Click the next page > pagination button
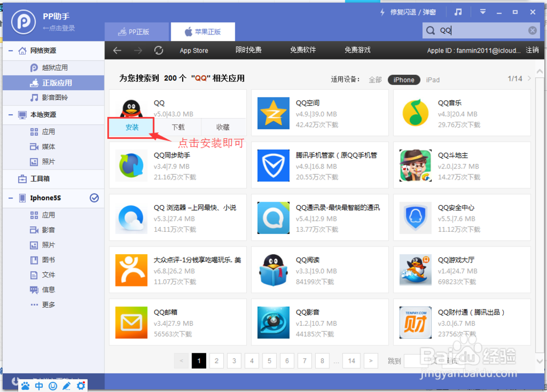The width and height of the screenshot is (547, 392). [371, 361]
